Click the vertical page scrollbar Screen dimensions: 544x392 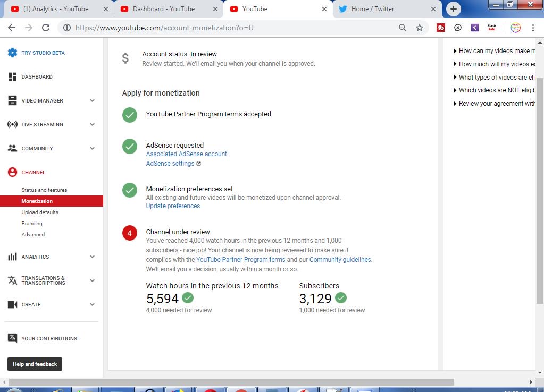(x=540, y=191)
